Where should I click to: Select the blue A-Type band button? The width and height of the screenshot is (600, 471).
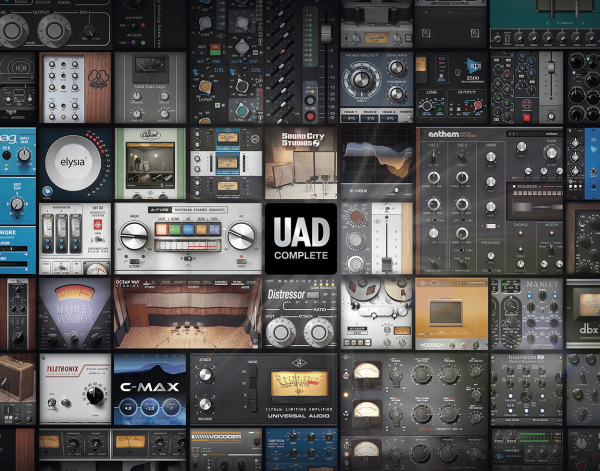[x=188, y=229]
